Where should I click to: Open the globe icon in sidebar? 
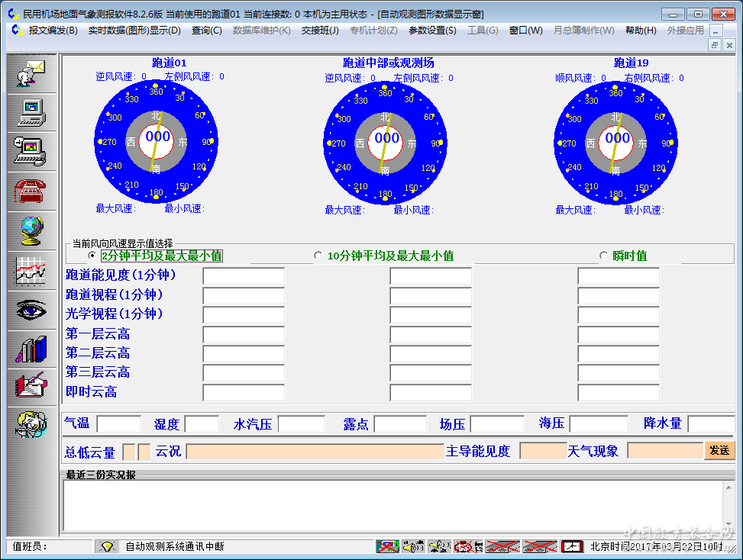[31, 230]
